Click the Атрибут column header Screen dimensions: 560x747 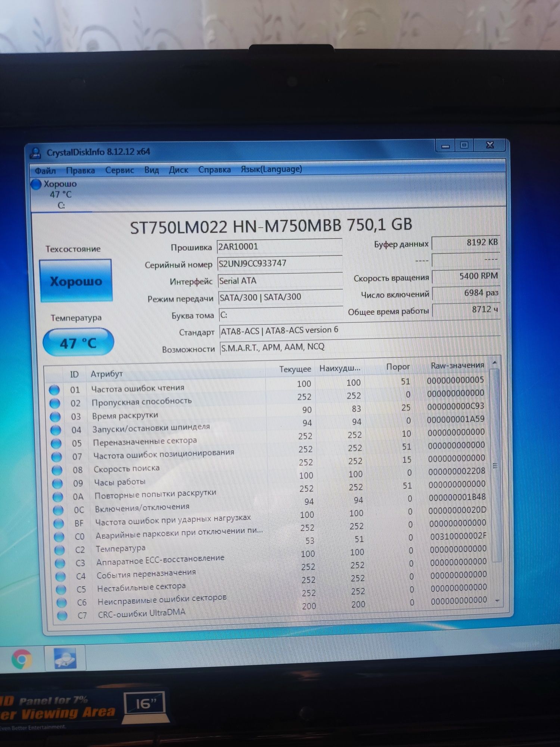[x=106, y=373]
